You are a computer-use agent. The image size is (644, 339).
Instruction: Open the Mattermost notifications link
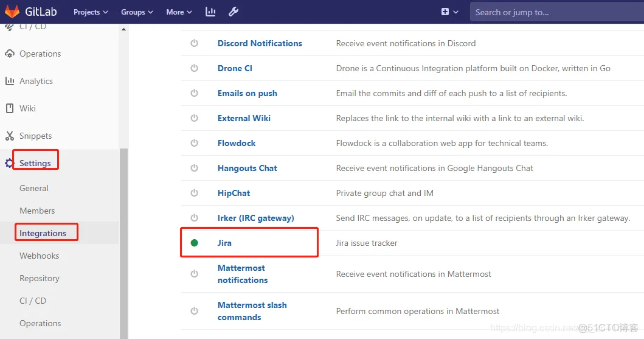point(243,274)
